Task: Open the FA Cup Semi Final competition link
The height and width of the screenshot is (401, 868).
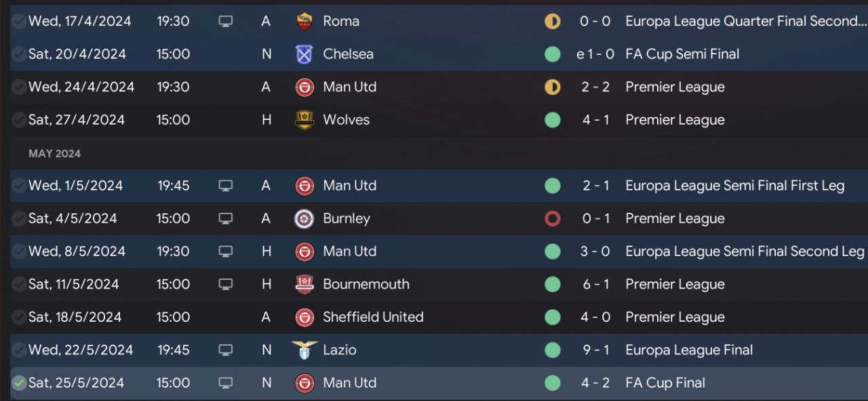Action: [682, 54]
